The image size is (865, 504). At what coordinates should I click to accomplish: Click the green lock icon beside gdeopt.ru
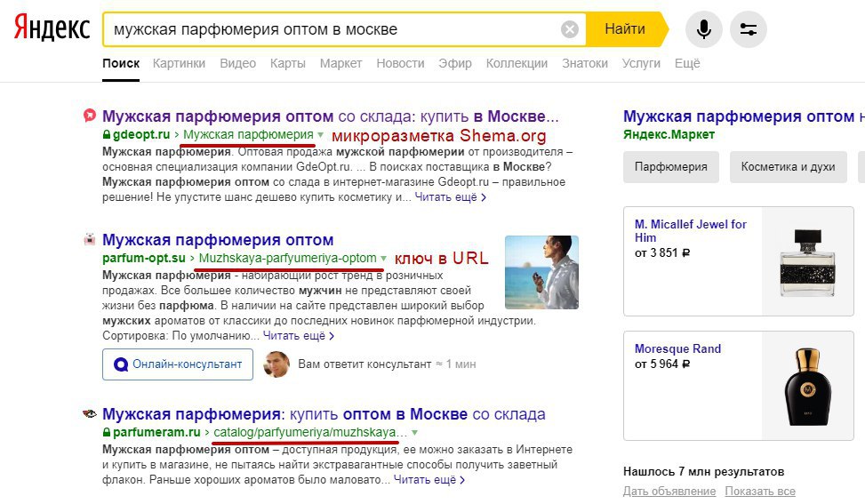[x=107, y=134]
